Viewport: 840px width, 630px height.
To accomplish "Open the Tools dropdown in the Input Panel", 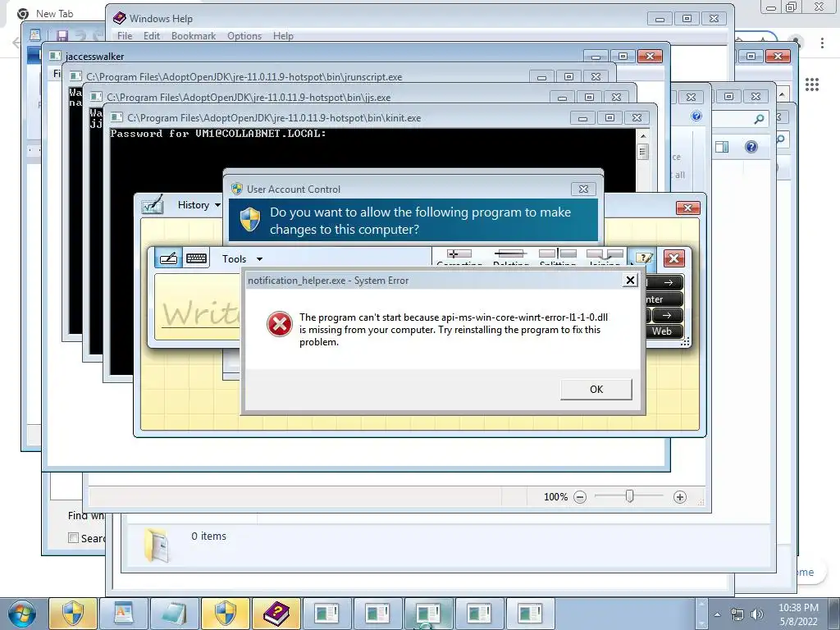I will pyautogui.click(x=242, y=259).
